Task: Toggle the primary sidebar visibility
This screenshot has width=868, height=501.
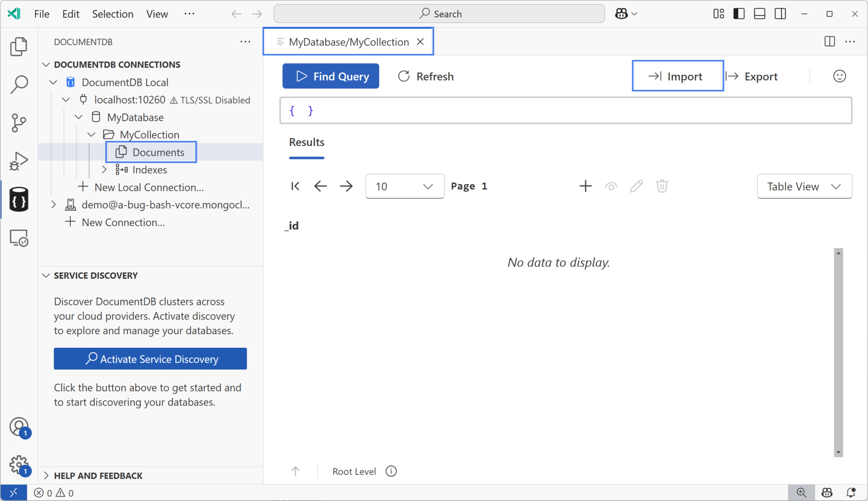Action: [x=738, y=14]
